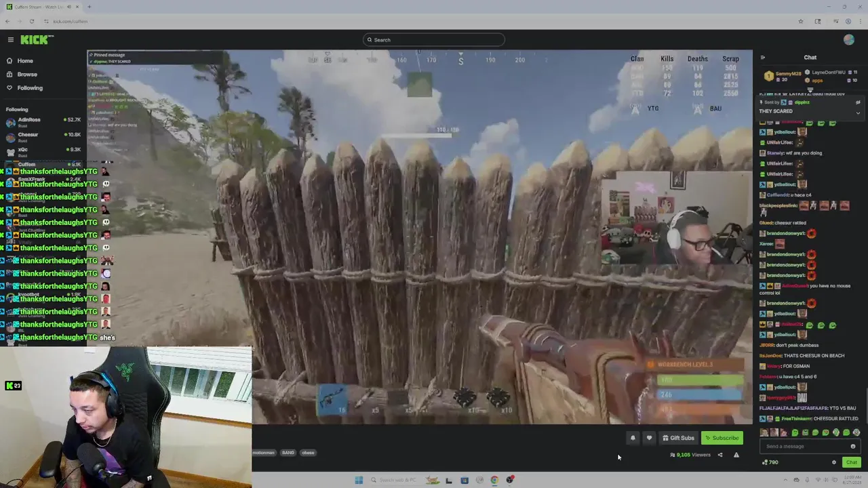
Task: Open the Windows Start menu
Action: click(359, 480)
